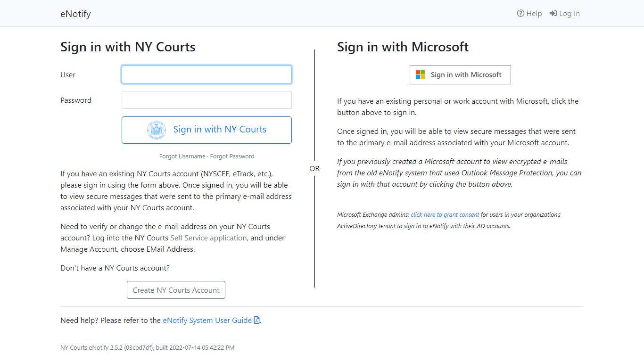This screenshot has height=362, width=644.
Task: Open the eNotify System User Guide
Action: pyautogui.click(x=207, y=320)
